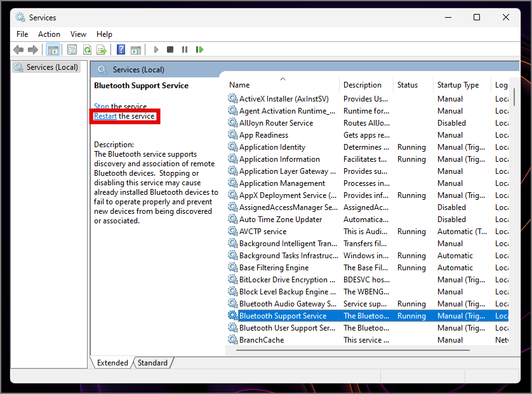
Task: Click the Services (Local) header gear icon
Action: point(102,70)
